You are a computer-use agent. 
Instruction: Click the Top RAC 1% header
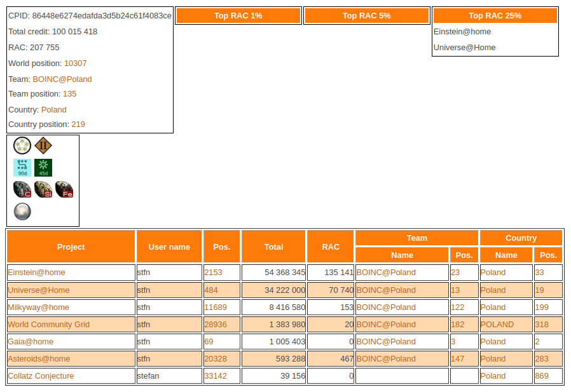(x=238, y=16)
